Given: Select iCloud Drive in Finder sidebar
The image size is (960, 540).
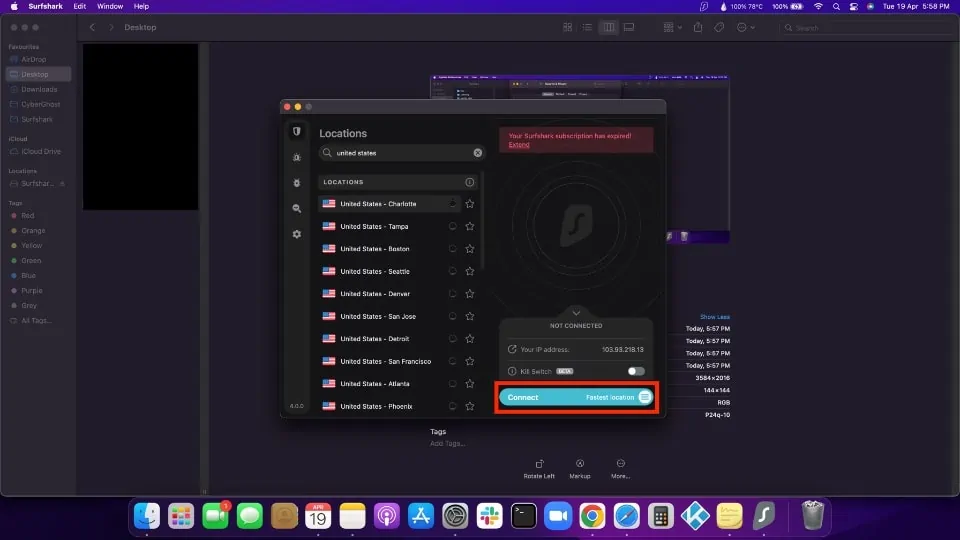Looking at the screenshot, I should point(38,152).
